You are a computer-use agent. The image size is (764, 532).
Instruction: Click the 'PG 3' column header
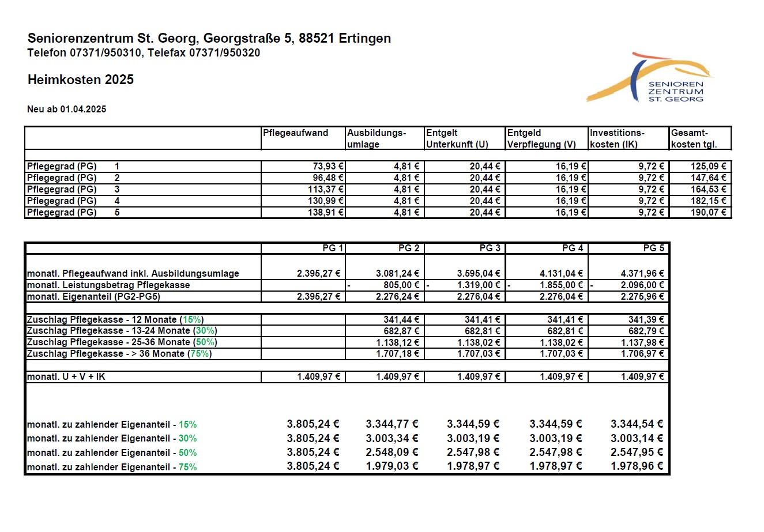click(x=490, y=248)
